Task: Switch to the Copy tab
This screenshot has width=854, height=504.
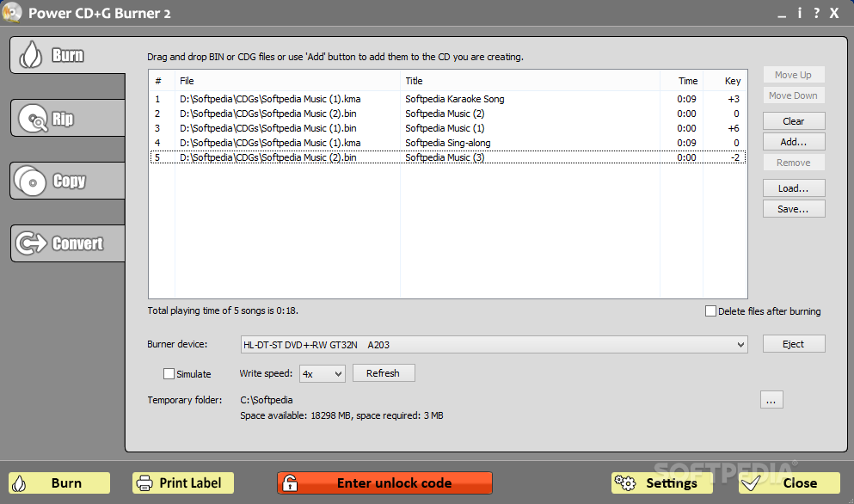Action: pyautogui.click(x=68, y=181)
